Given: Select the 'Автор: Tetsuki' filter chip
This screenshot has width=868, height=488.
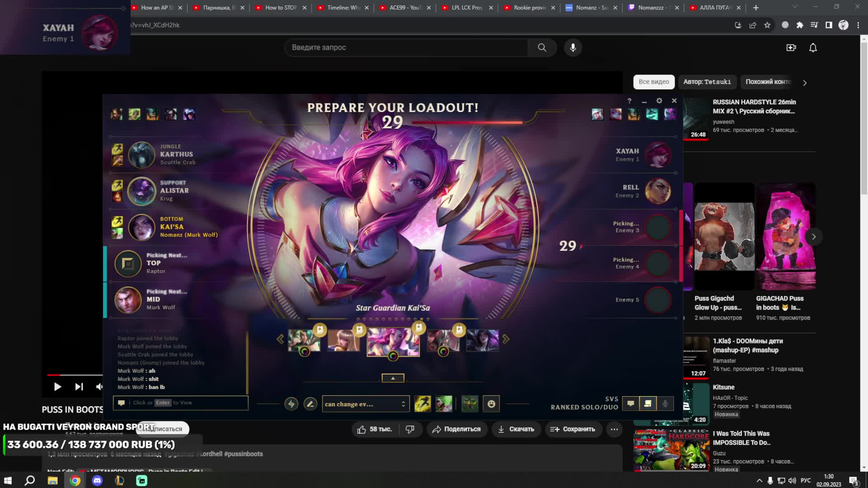Looking at the screenshot, I should [x=707, y=82].
